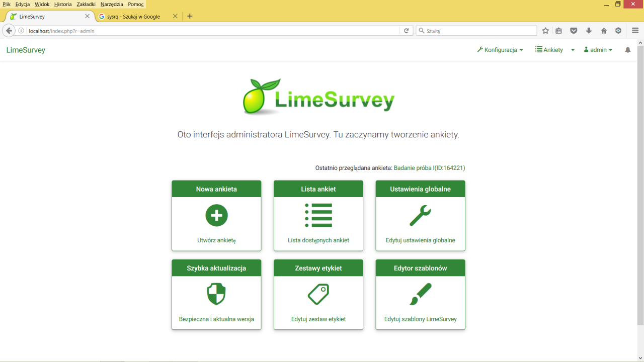Select the LimeSurvey browser tab
The width and height of the screenshot is (644, 362).
[49, 16]
